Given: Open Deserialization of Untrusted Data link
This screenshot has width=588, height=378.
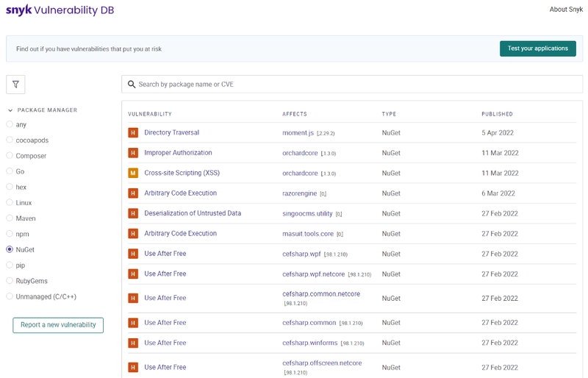Looking at the screenshot, I should 193,213.
